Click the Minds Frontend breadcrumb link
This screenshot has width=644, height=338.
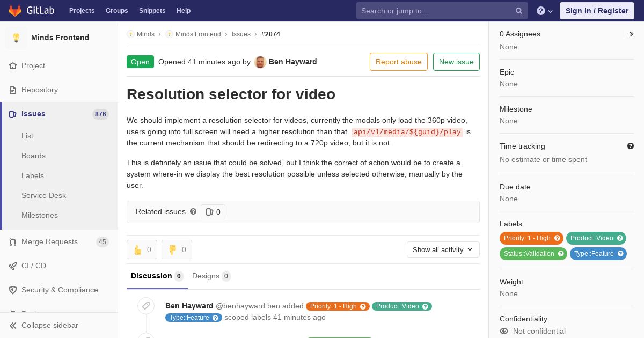point(198,34)
